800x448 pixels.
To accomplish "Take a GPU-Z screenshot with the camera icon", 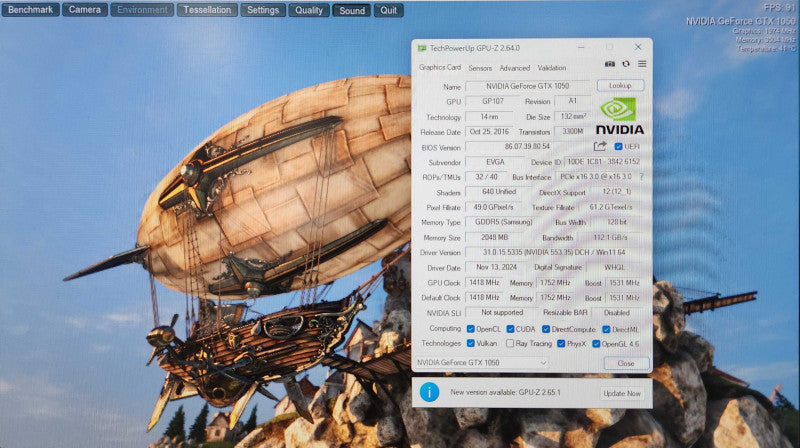I will coord(610,64).
